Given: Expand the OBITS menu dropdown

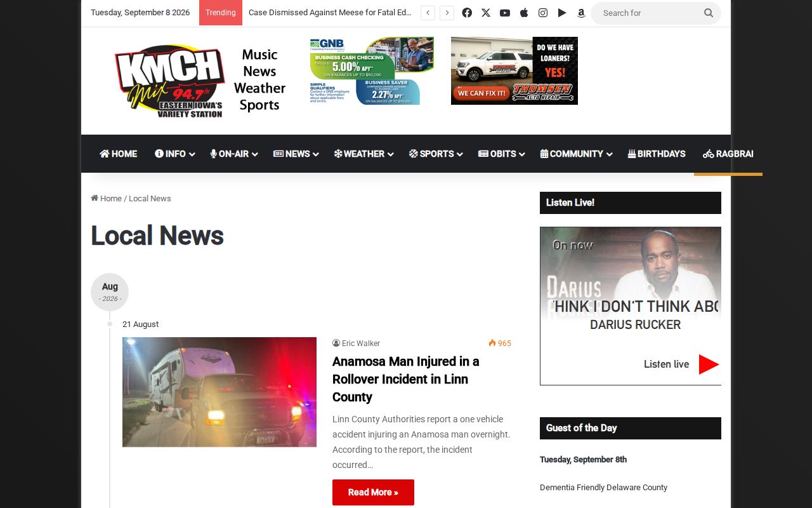Looking at the screenshot, I should 502,154.
